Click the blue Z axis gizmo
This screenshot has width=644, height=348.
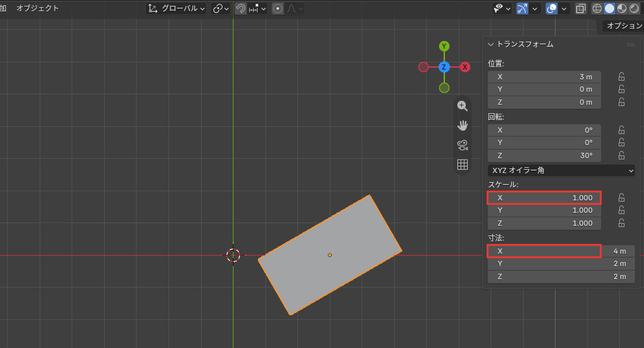(444, 67)
